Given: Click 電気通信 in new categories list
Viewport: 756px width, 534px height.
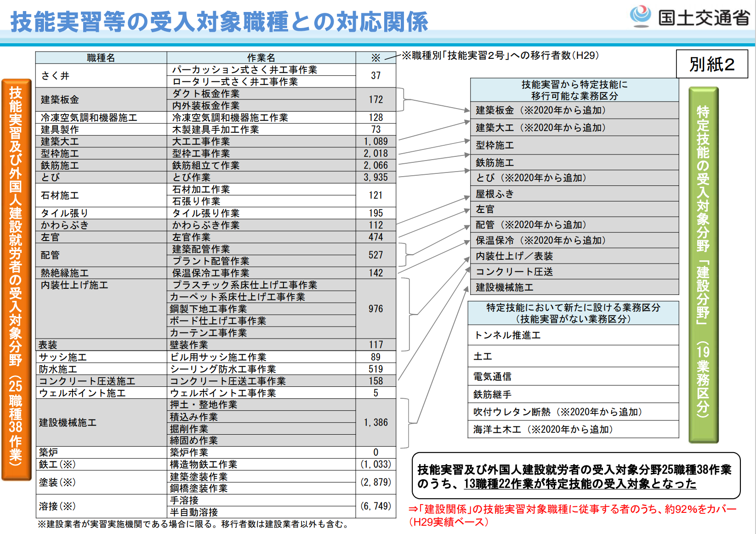Looking at the screenshot, I should click(574, 376).
